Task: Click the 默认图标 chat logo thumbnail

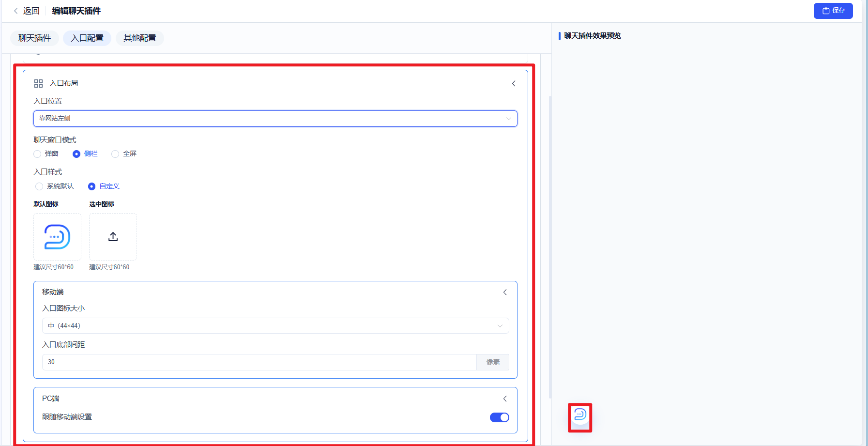Action: (57, 237)
